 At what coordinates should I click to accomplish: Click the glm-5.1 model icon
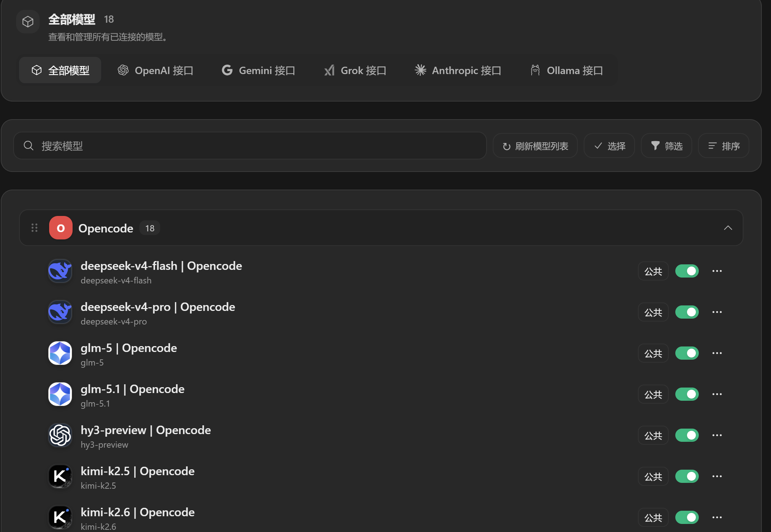(60, 394)
